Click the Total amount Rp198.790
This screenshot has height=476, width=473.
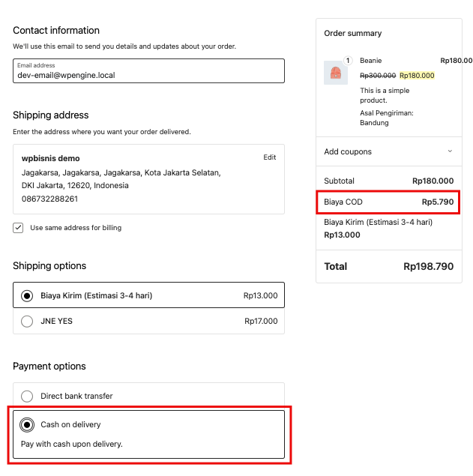tap(428, 266)
